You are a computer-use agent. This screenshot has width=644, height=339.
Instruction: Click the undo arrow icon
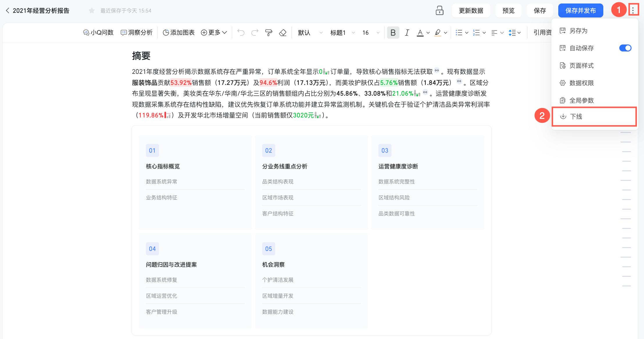pos(241,33)
